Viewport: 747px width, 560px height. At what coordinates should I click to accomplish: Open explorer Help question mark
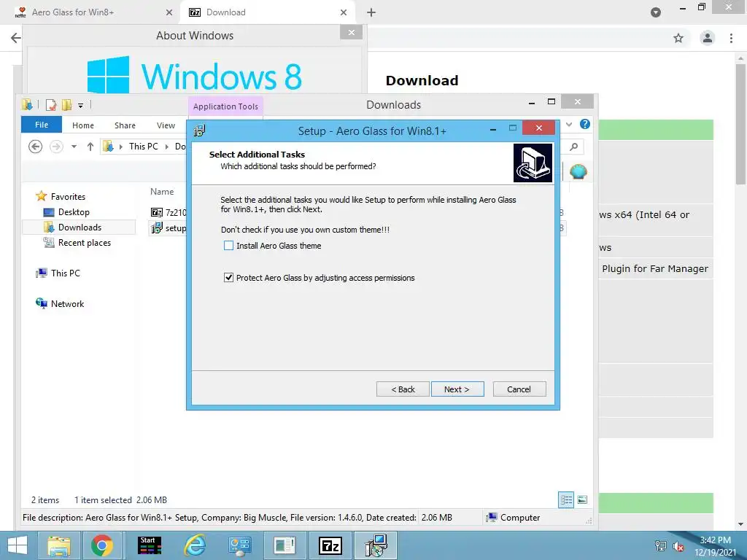[584, 124]
